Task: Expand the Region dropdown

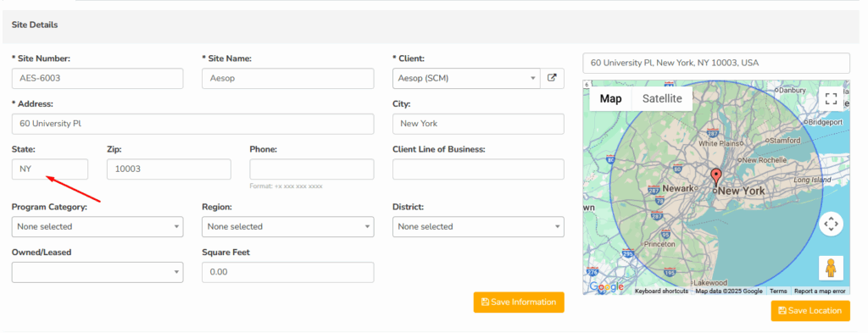Action: (x=288, y=226)
